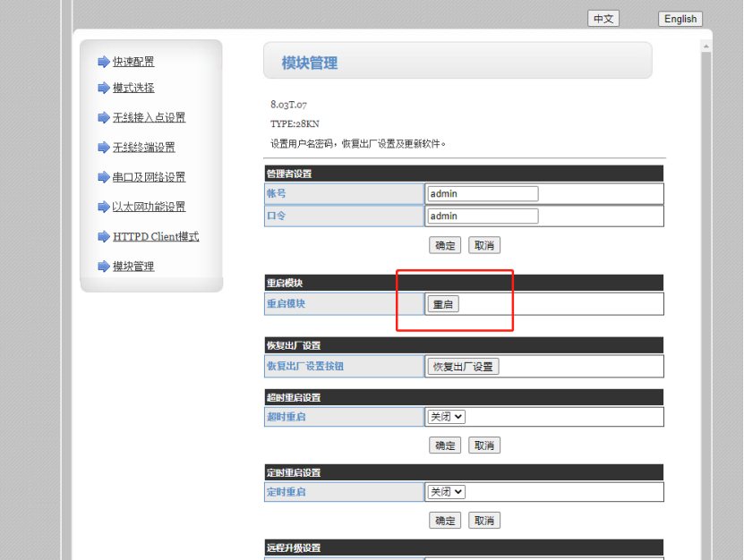
Task: Click the 恢复出厂设置 factory reset button
Action: click(463, 367)
